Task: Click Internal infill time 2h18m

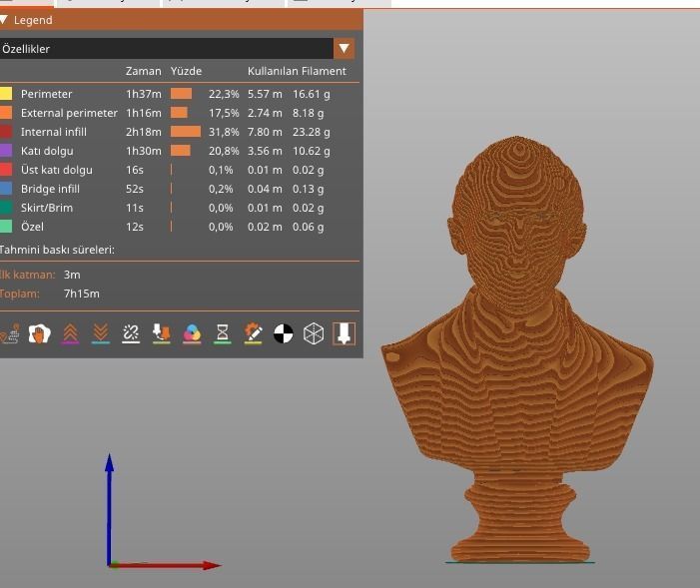Action: pos(144,132)
